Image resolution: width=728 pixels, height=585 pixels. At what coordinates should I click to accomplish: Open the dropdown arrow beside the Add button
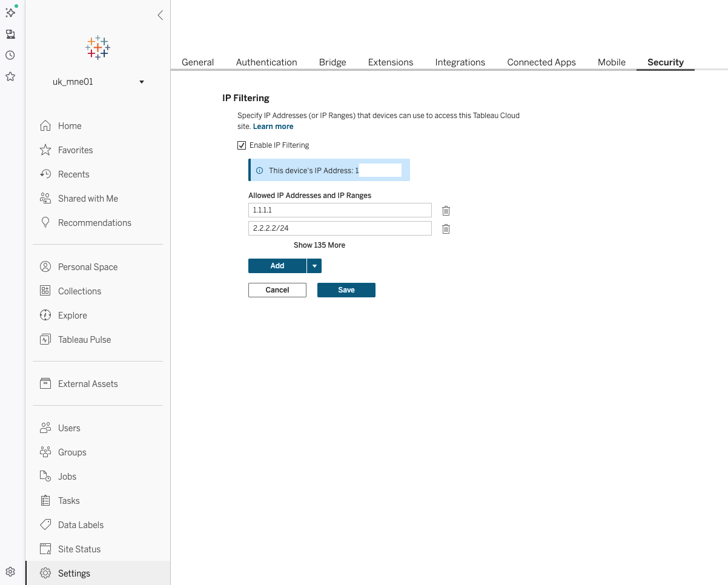pos(314,265)
